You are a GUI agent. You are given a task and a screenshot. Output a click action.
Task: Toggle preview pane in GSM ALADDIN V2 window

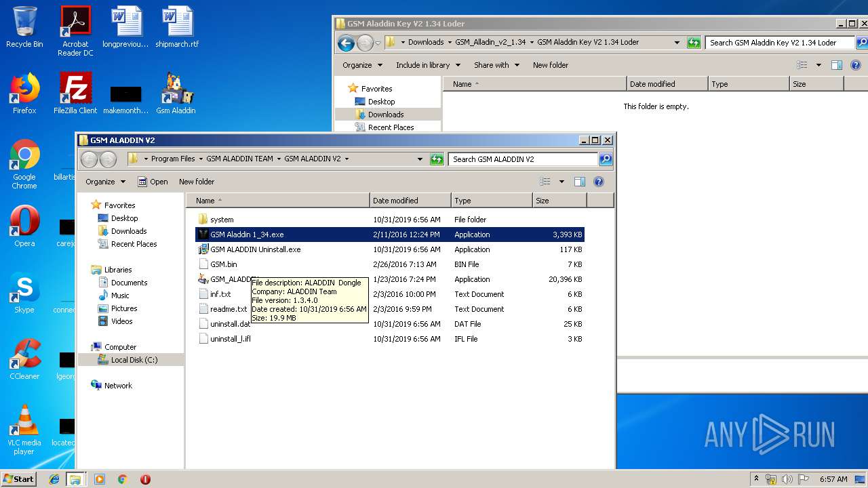point(580,182)
